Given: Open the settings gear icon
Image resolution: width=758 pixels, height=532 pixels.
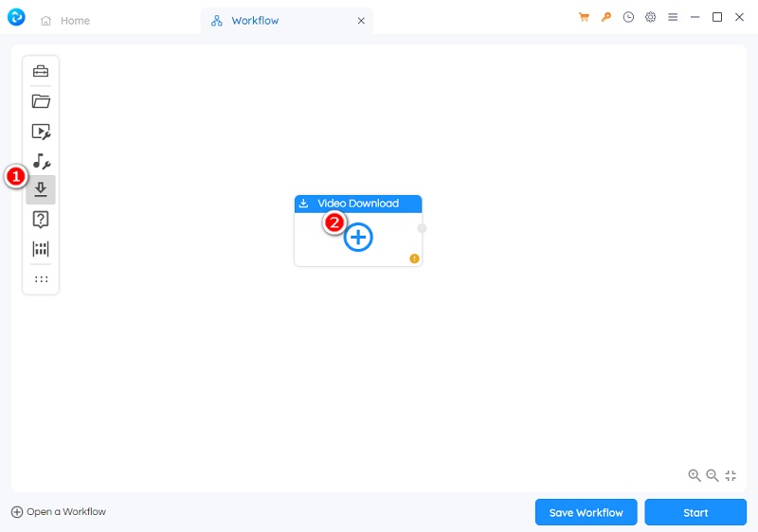Looking at the screenshot, I should pos(651,17).
